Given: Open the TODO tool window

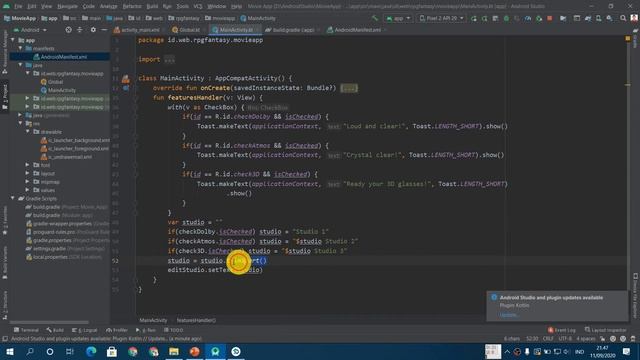Looking at the screenshot, I should (x=173, y=330).
